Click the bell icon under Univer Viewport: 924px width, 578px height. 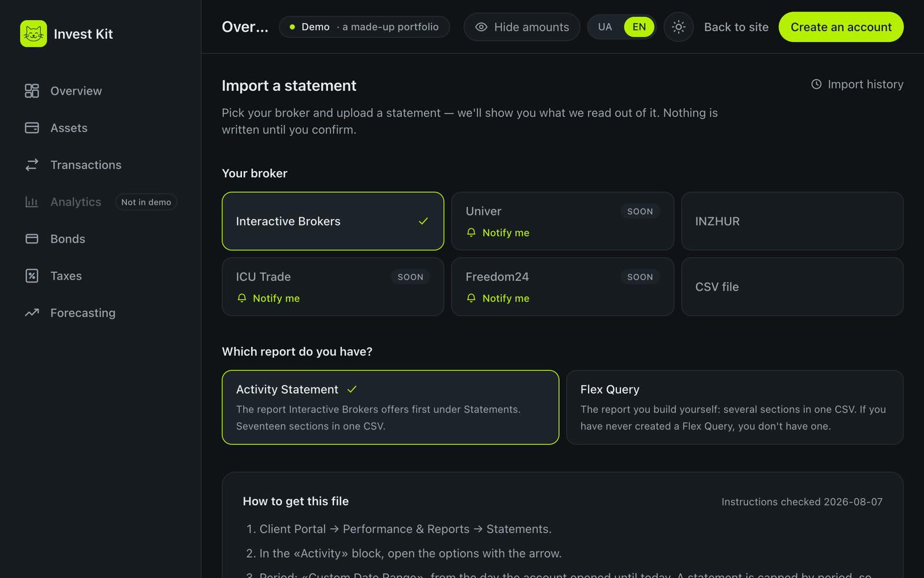[x=471, y=232]
